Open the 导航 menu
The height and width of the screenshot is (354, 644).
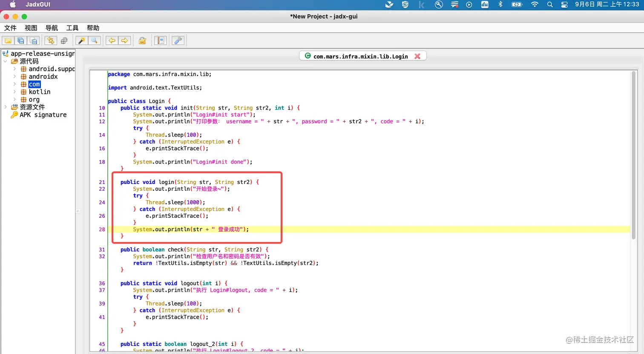52,28
